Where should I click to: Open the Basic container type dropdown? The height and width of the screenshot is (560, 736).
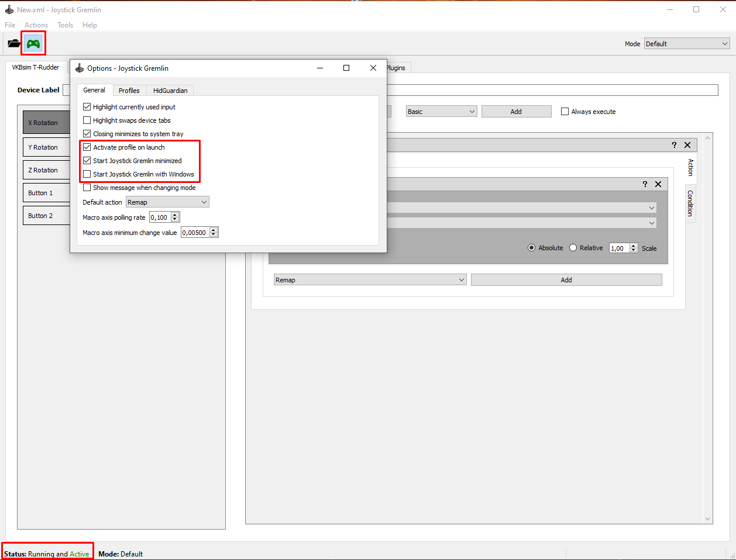(x=442, y=112)
